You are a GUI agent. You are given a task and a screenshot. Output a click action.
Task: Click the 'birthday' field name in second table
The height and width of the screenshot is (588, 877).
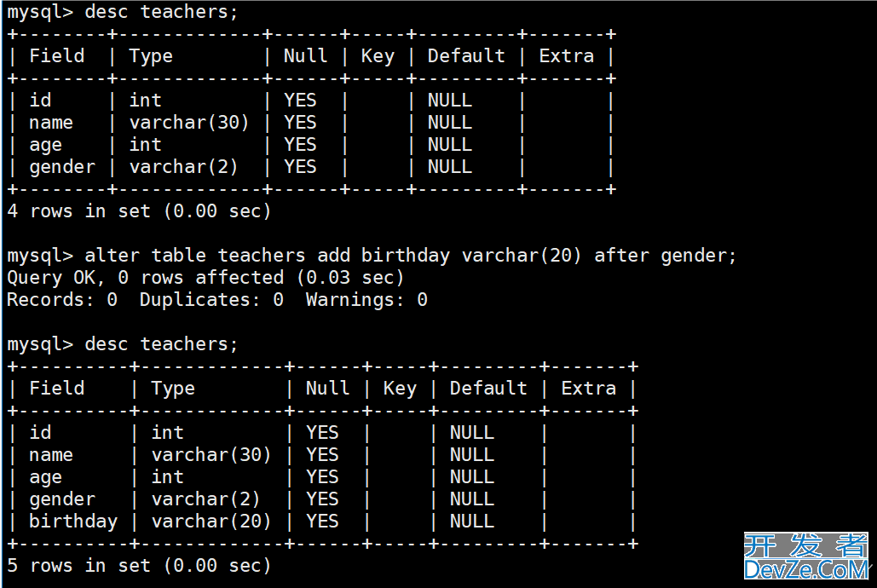click(x=73, y=521)
